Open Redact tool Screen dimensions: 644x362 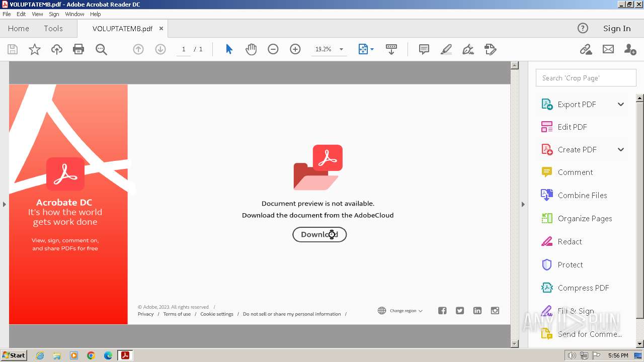[561, 241]
